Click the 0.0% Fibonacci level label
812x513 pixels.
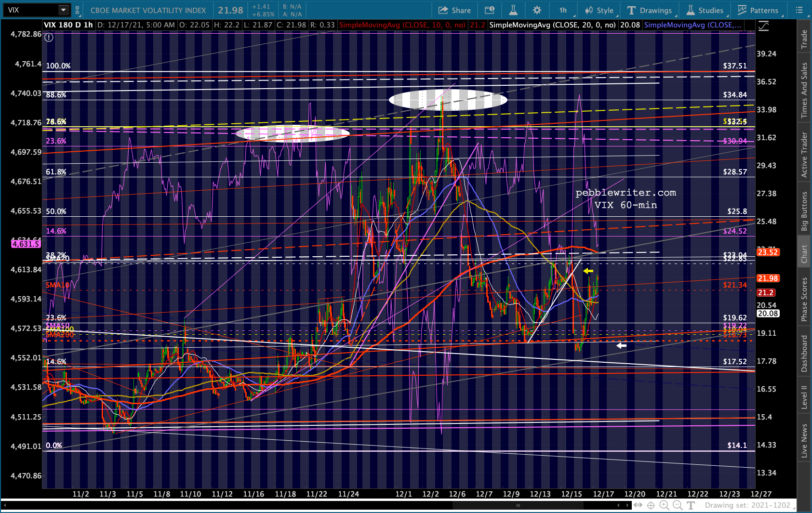point(54,446)
